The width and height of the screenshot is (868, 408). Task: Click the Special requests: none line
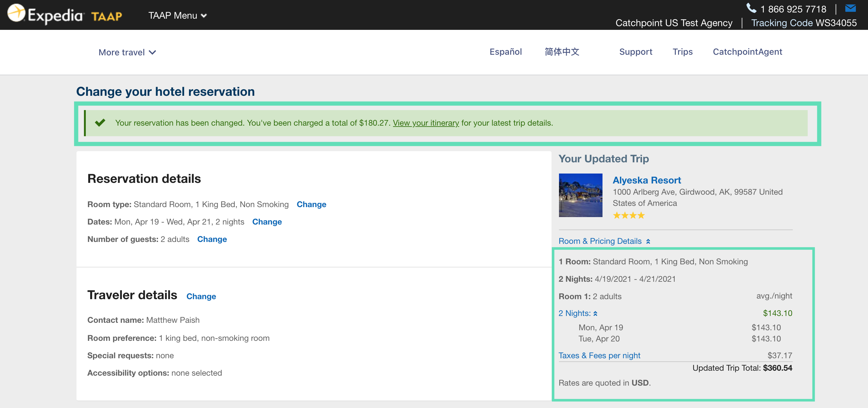click(x=130, y=355)
